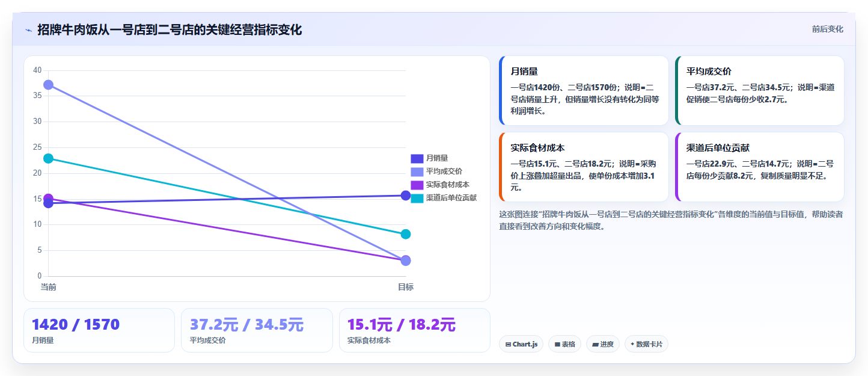Click the y-axis tick label 25

coord(37,147)
